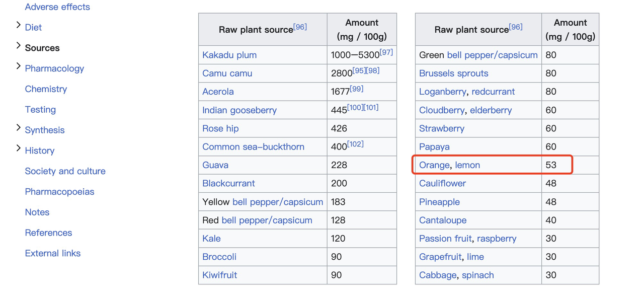Click the Indian gooseberry link
The height and width of the screenshot is (299, 644).
239,110
